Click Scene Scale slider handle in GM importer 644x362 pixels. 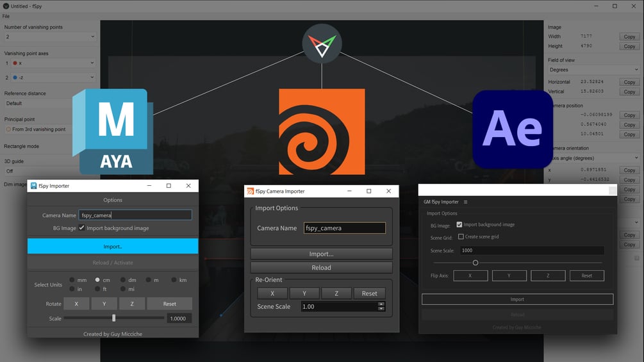(x=475, y=263)
